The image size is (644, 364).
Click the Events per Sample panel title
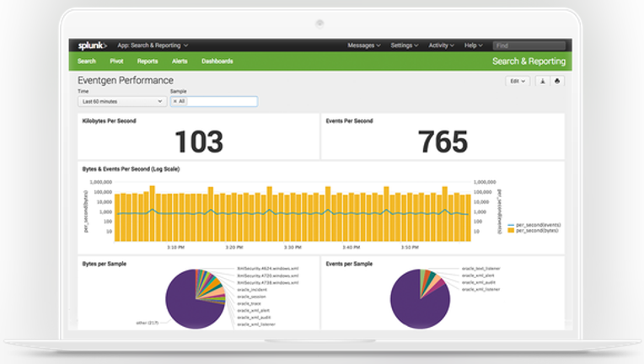pos(349,264)
